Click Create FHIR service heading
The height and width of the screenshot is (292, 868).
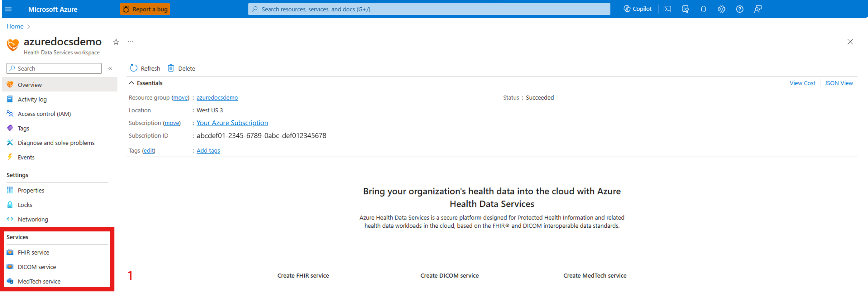pyautogui.click(x=303, y=276)
